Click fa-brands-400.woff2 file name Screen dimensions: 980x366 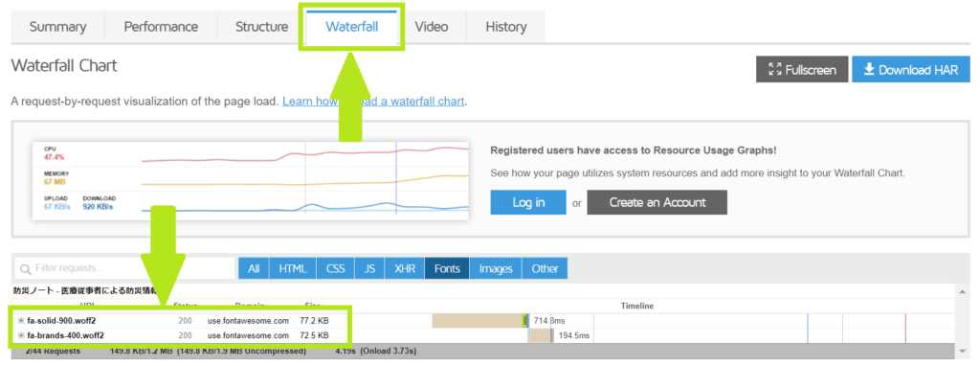[66, 335]
